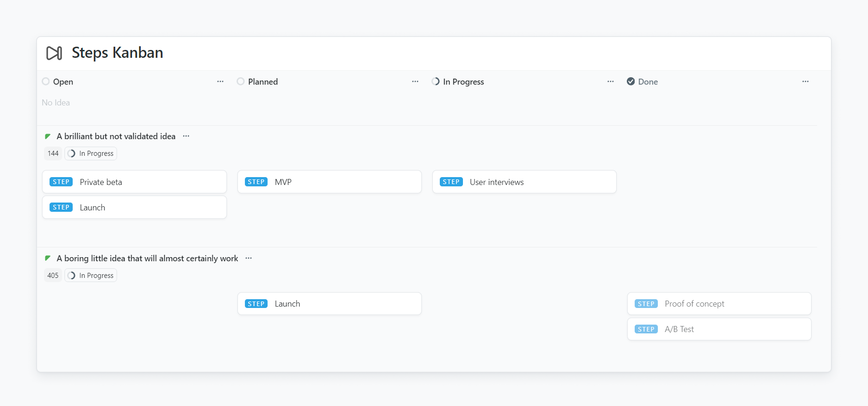Change In Progress status of brilliant idea
Viewport: 868px width, 406px height.
[91, 154]
